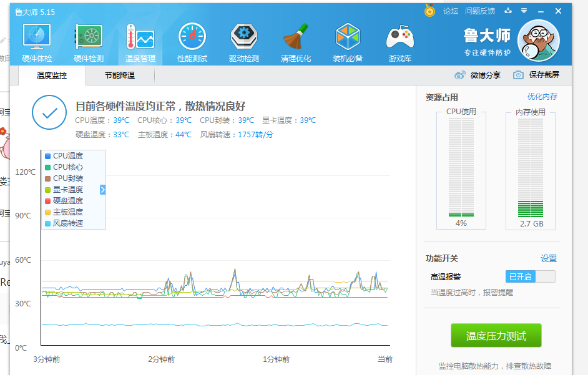
Task: Click 微博分享 share link
Action: [x=485, y=75]
